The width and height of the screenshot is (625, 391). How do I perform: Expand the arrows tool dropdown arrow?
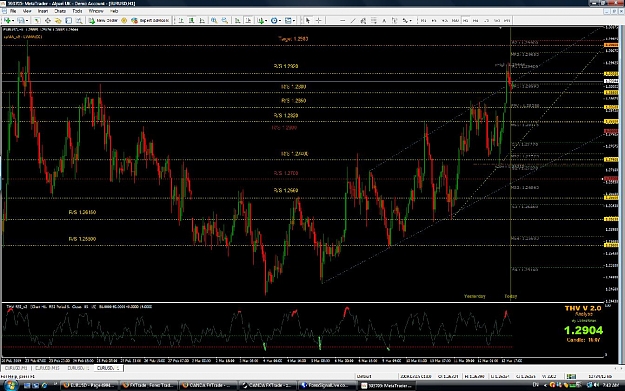pos(411,20)
